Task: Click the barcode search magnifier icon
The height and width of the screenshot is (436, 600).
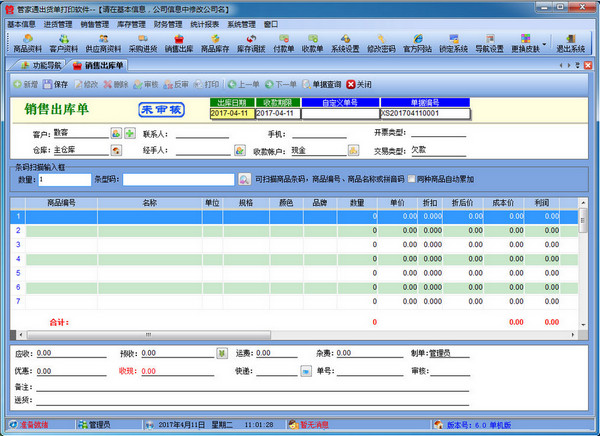Action: (x=244, y=179)
